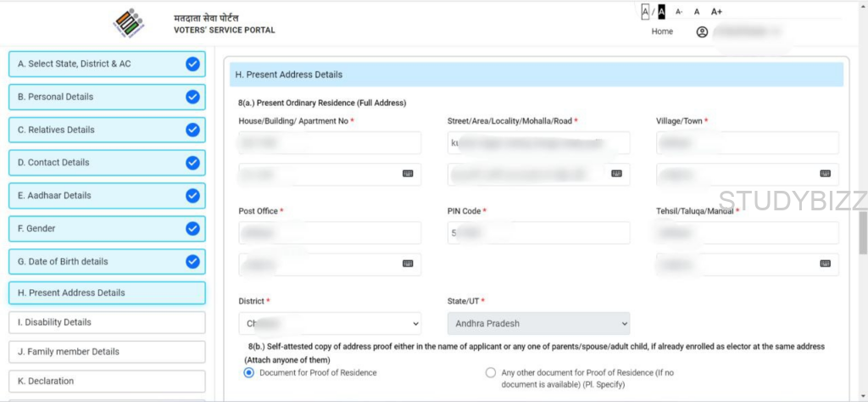The height and width of the screenshot is (402, 868).
Task: Click the user profile icon
Action: (702, 32)
